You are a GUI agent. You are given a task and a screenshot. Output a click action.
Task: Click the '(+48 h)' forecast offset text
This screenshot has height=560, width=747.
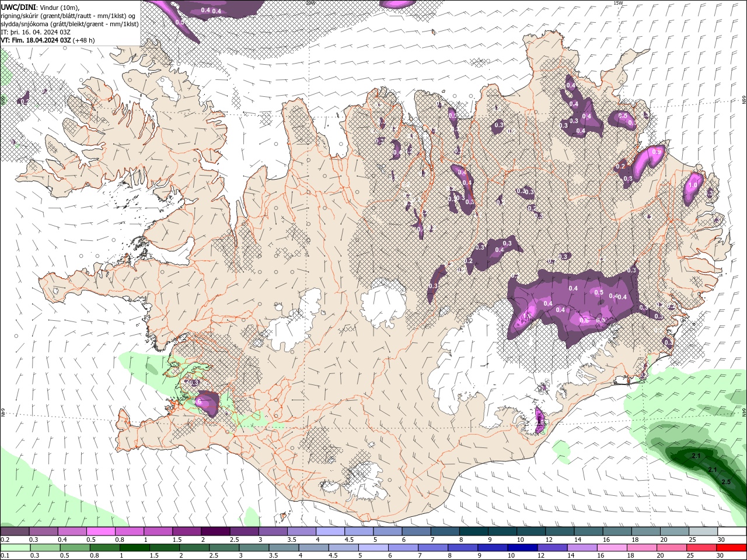84,40
